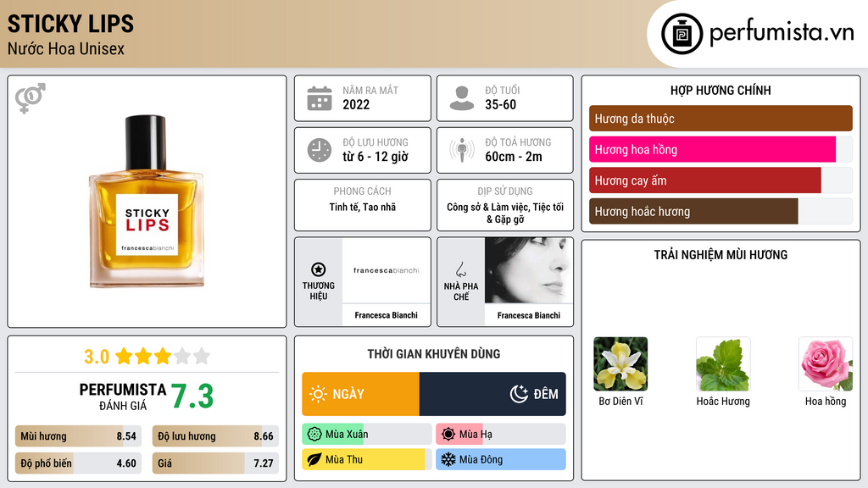The height and width of the screenshot is (488, 868).
Task: Click the Francesca Bianchi perfumer portrait
Action: 529,270
